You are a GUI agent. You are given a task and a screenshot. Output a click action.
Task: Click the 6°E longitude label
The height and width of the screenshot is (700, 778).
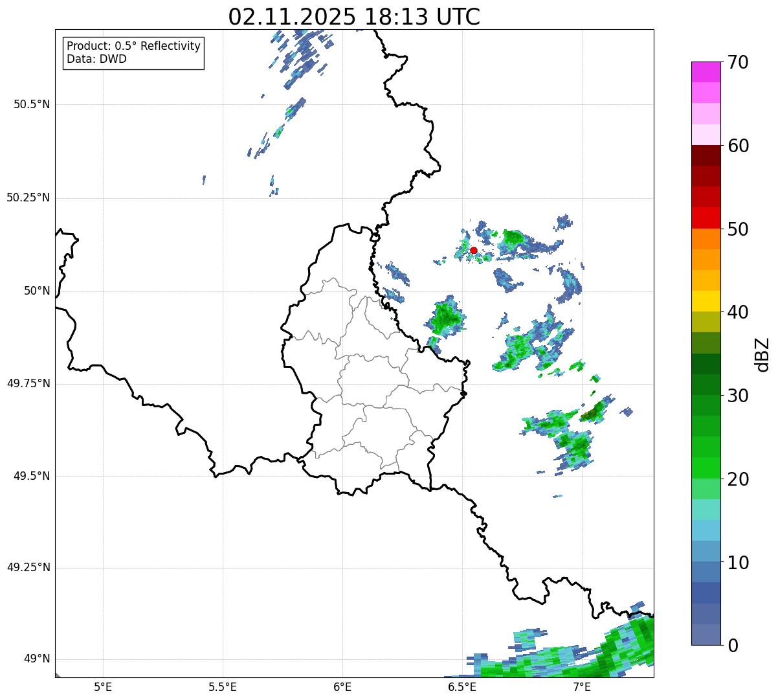tap(342, 686)
